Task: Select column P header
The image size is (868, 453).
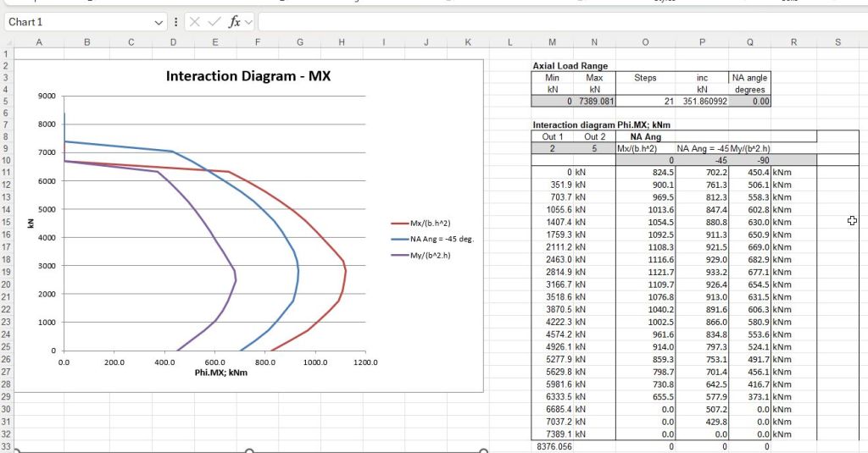Action: (x=702, y=41)
